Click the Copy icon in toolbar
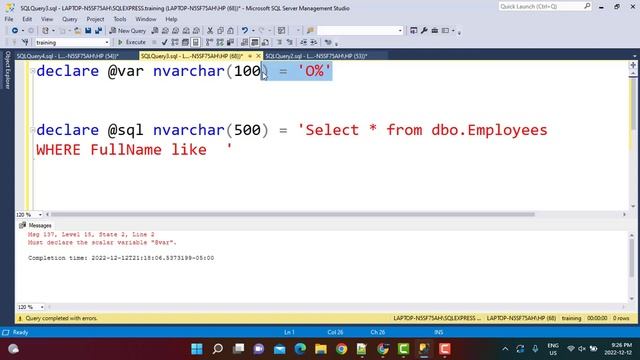The image size is (640, 360). pyautogui.click(x=220, y=31)
